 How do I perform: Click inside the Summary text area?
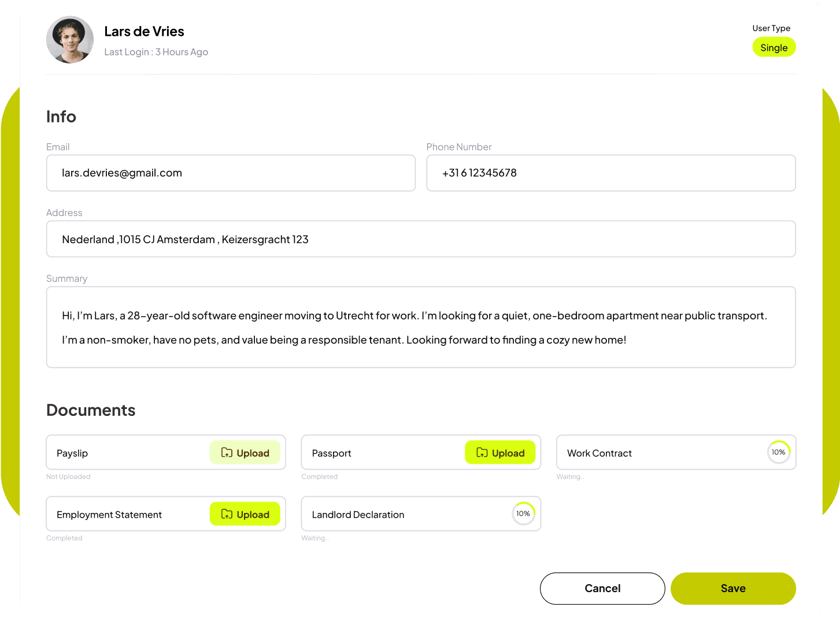tap(421, 327)
